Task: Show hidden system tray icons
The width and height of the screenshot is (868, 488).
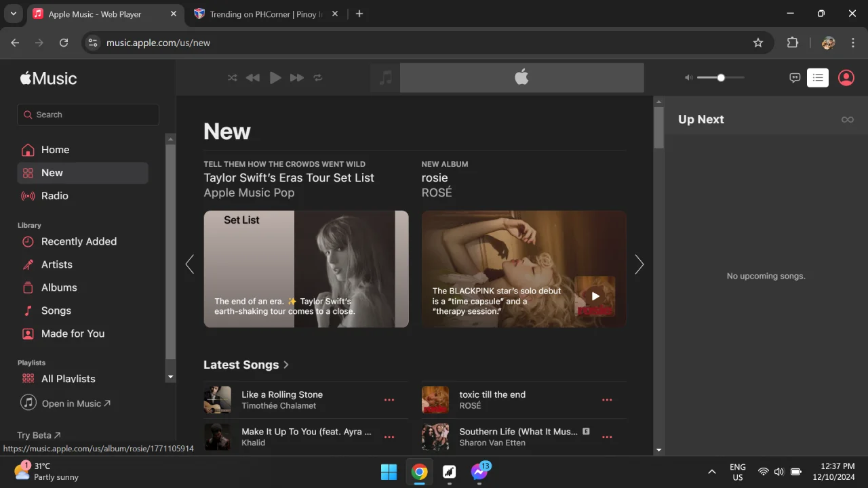Action: tap(711, 472)
